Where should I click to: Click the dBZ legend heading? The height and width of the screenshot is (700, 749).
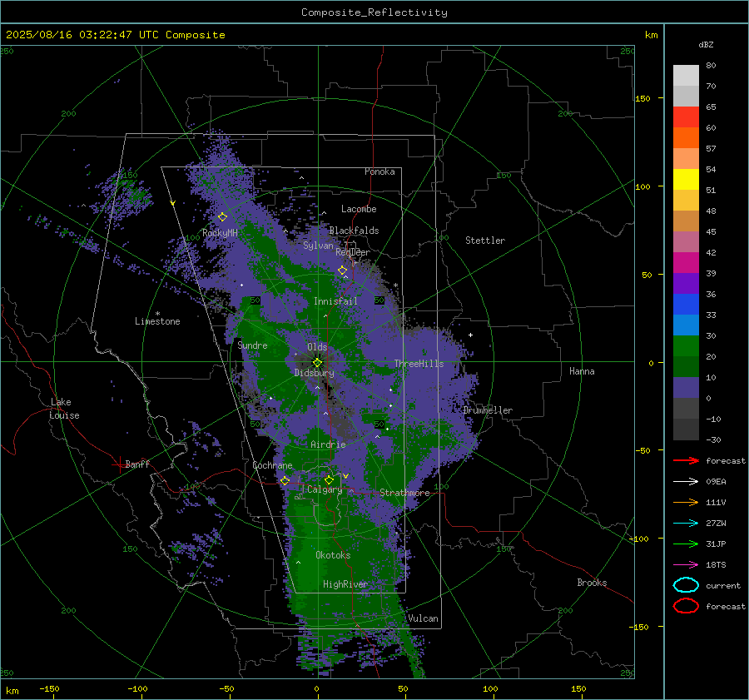(x=706, y=44)
